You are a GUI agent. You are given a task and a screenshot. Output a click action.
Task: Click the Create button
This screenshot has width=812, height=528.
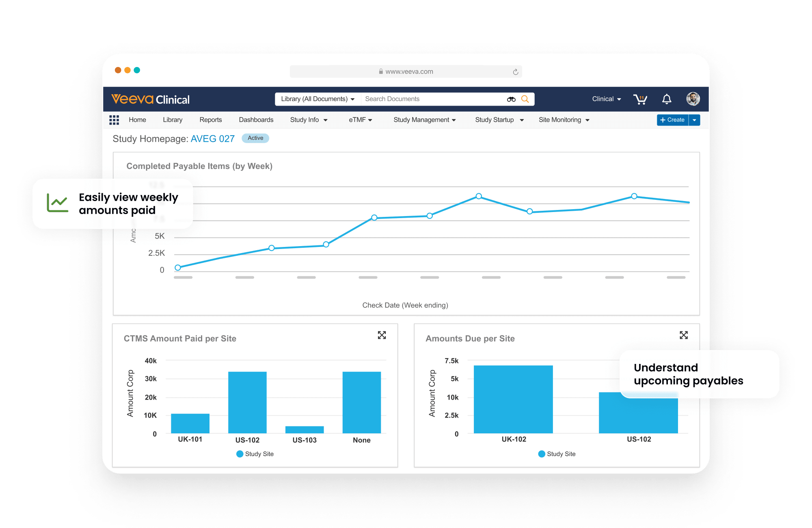(674, 120)
